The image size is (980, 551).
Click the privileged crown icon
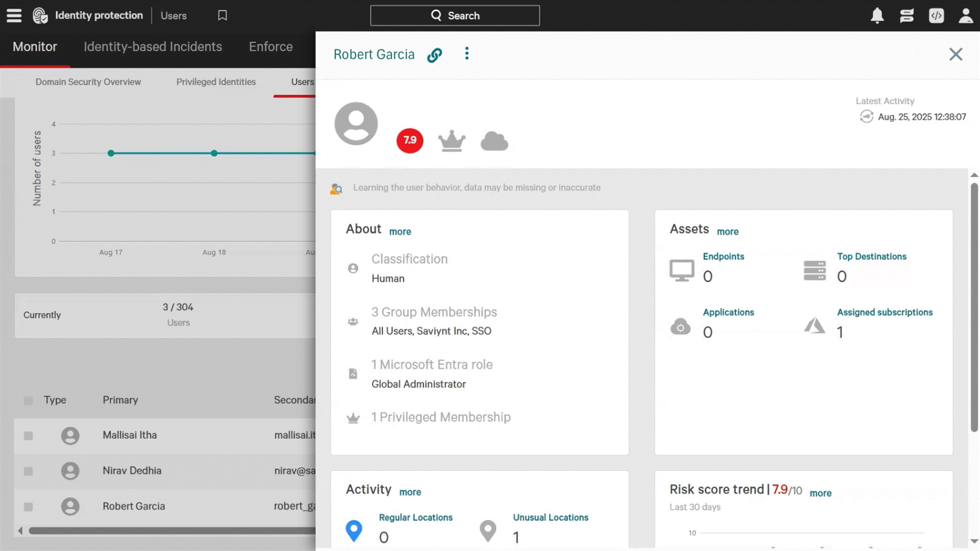tap(452, 141)
